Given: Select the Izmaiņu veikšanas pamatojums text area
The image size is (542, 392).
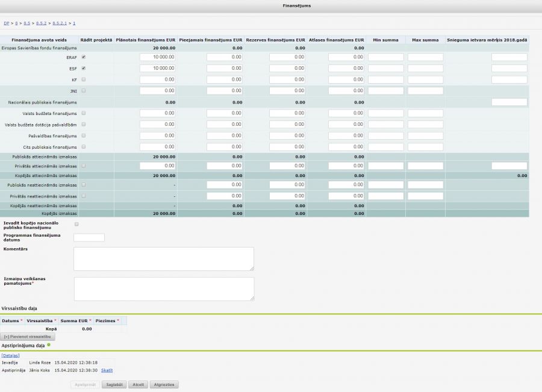Looking at the screenshot, I should point(163,288).
